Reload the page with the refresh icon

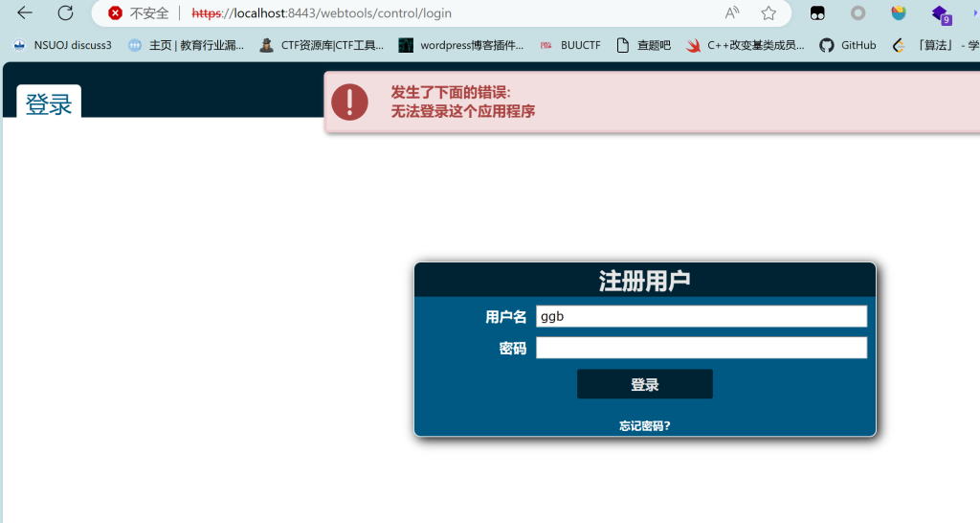pyautogui.click(x=65, y=13)
